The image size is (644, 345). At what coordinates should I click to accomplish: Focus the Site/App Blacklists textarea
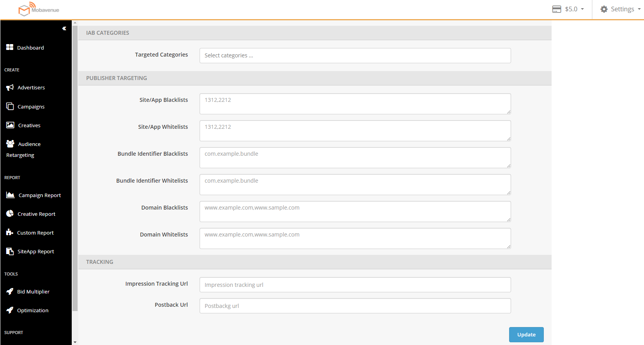pos(355,104)
